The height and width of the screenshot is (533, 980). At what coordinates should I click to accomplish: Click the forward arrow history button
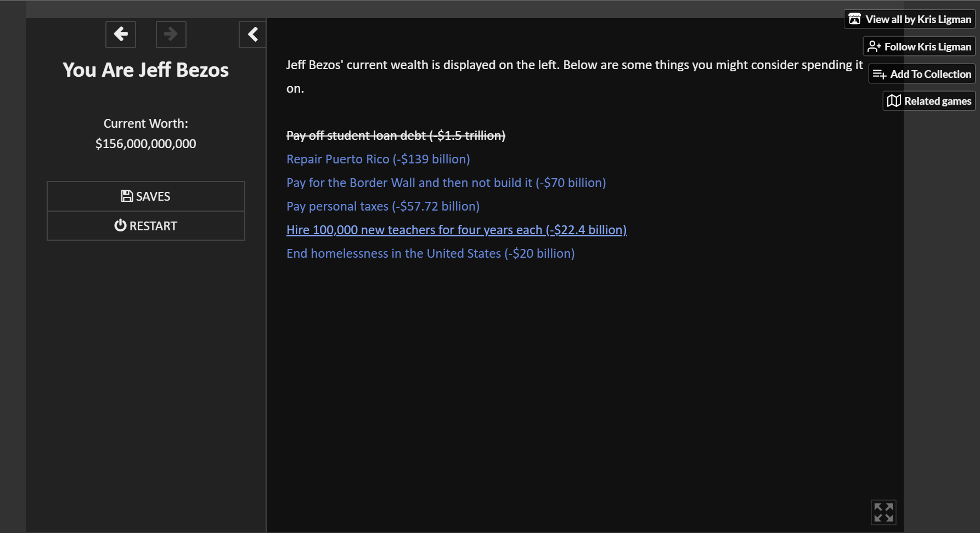tap(171, 35)
